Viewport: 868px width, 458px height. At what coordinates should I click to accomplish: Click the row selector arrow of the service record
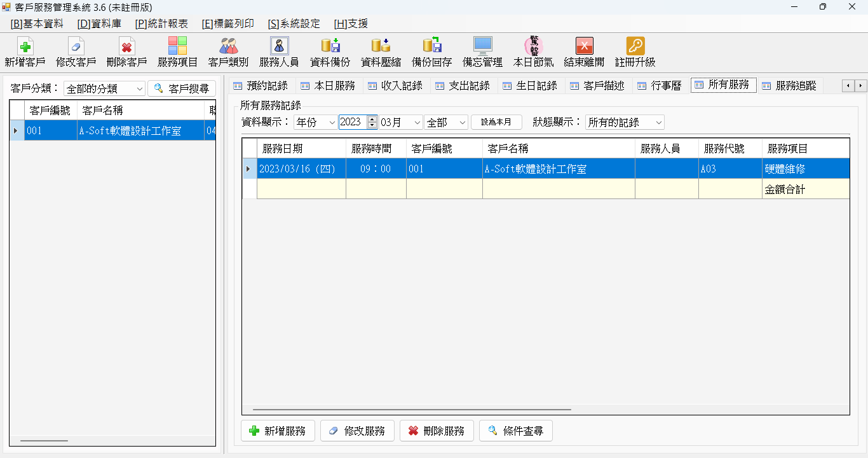(x=249, y=169)
